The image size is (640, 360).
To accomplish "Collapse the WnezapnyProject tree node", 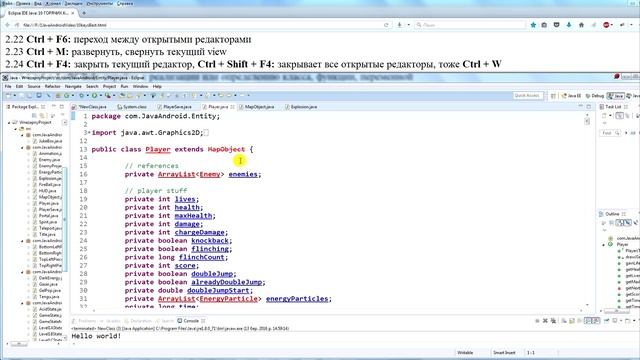I will click(9, 122).
